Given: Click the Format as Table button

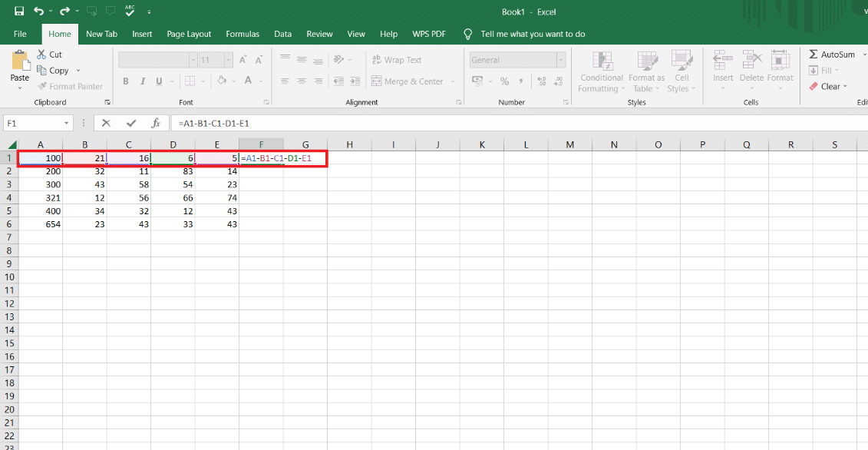Looking at the screenshot, I should (x=645, y=71).
